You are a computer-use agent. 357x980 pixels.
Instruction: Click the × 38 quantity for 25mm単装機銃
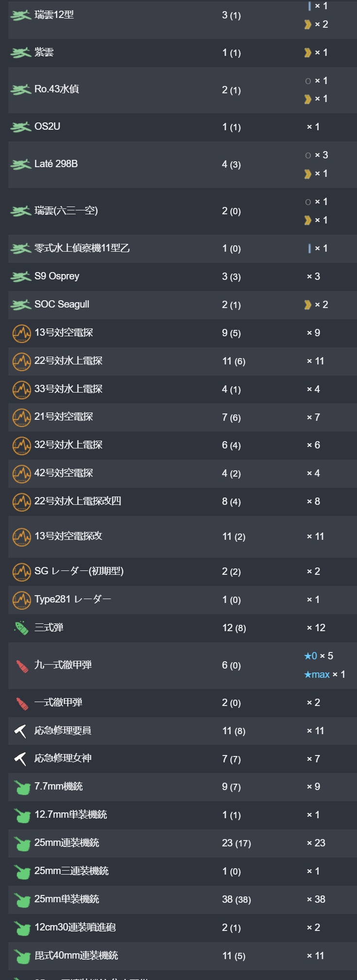tap(316, 899)
